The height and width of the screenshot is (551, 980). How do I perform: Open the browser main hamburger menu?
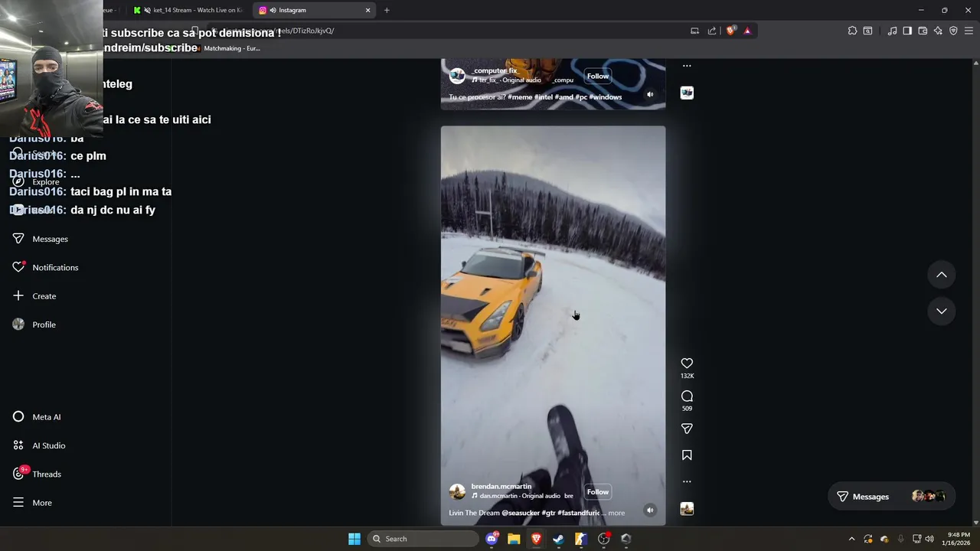click(x=969, y=31)
